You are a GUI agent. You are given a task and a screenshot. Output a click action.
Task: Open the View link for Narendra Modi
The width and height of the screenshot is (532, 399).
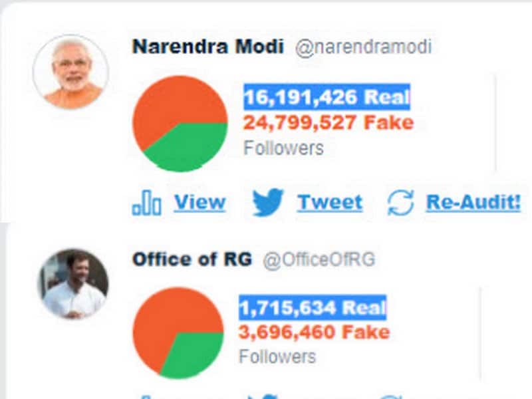[x=199, y=201]
